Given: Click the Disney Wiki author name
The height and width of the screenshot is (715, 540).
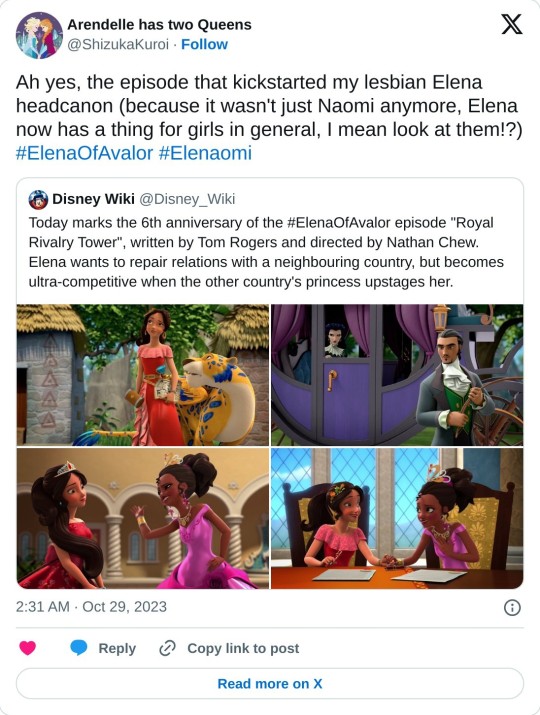Looking at the screenshot, I should click(x=93, y=199).
